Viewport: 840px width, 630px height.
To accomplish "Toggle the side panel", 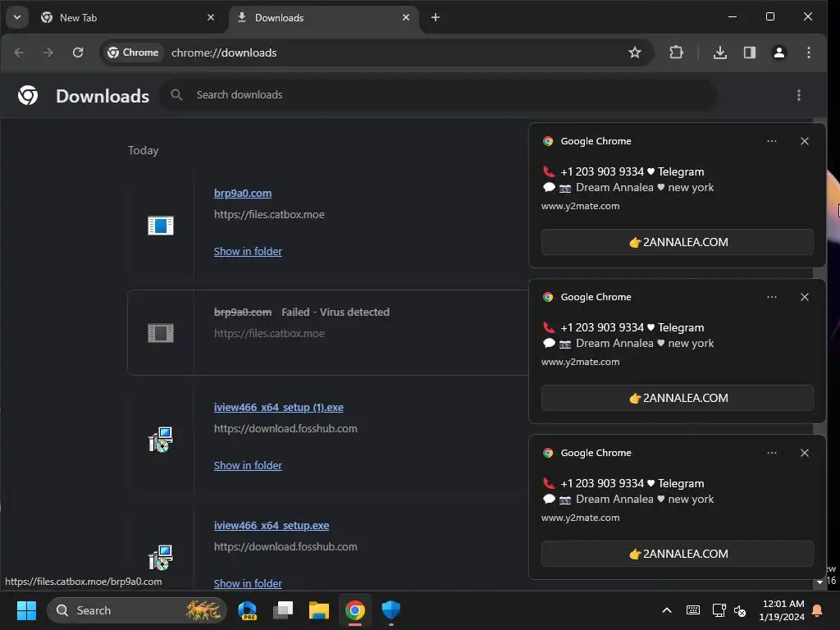I will [x=750, y=52].
